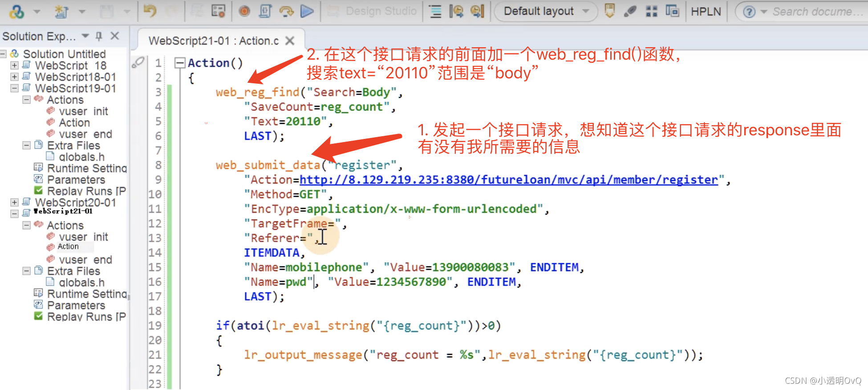Click the register API URL link in code
The height and width of the screenshot is (390, 868).
[x=509, y=180]
